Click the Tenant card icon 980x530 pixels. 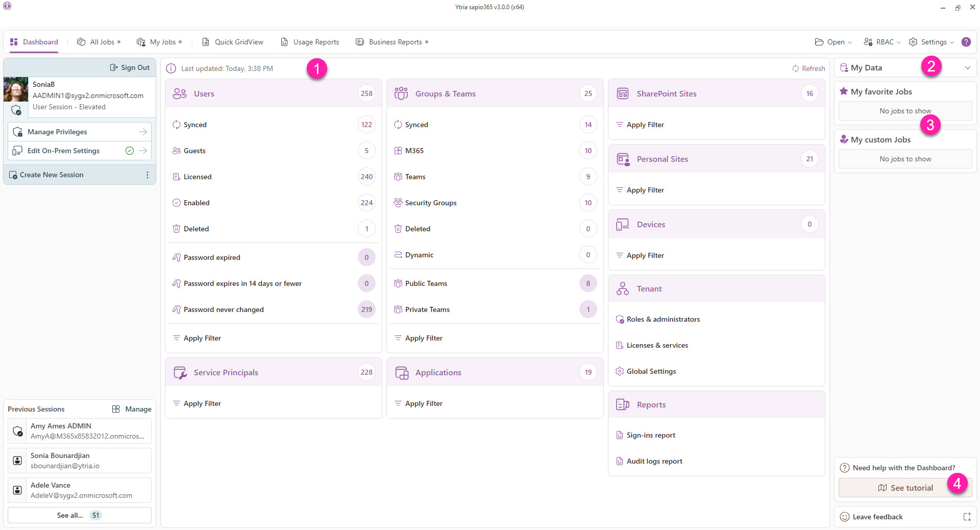coord(623,288)
